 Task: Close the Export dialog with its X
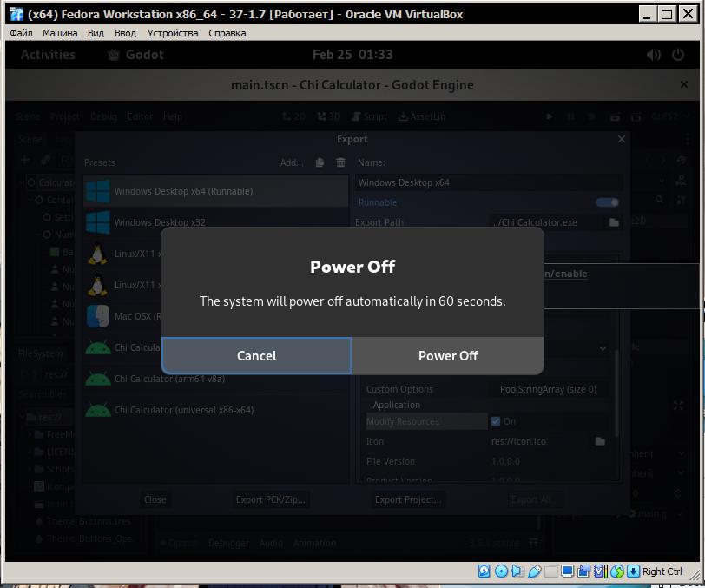(x=622, y=139)
